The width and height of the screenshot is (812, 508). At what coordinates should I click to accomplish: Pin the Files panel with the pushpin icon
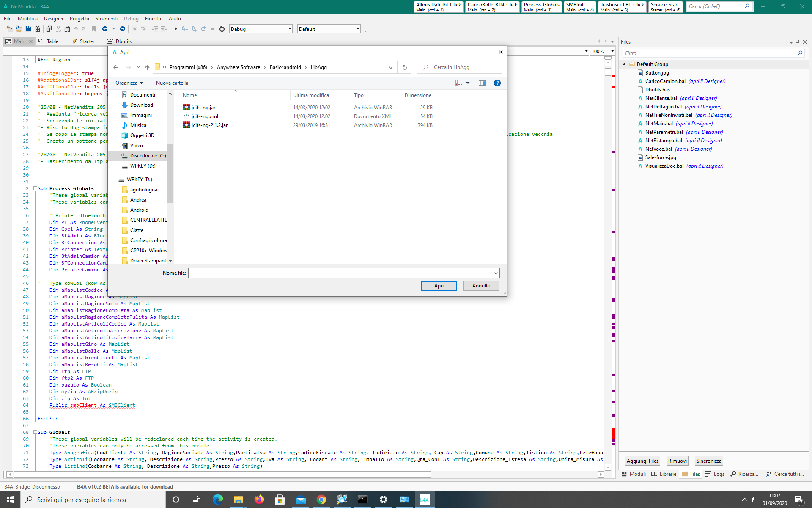[798, 41]
